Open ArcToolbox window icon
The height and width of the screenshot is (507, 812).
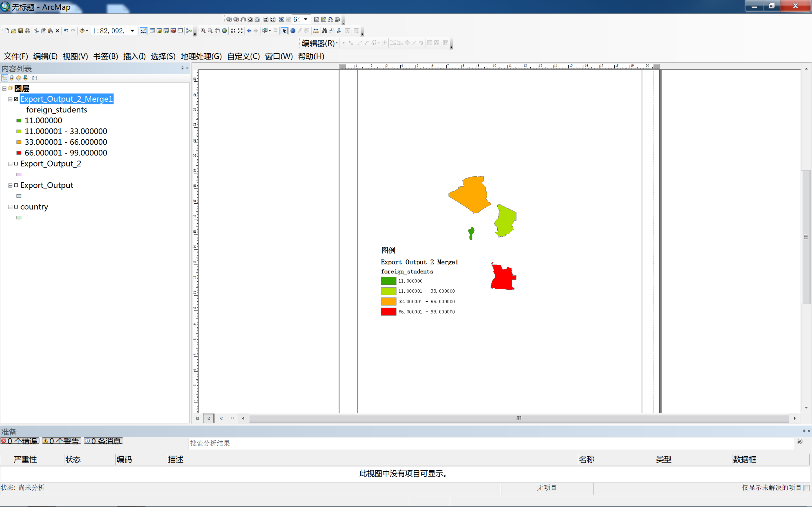point(173,31)
